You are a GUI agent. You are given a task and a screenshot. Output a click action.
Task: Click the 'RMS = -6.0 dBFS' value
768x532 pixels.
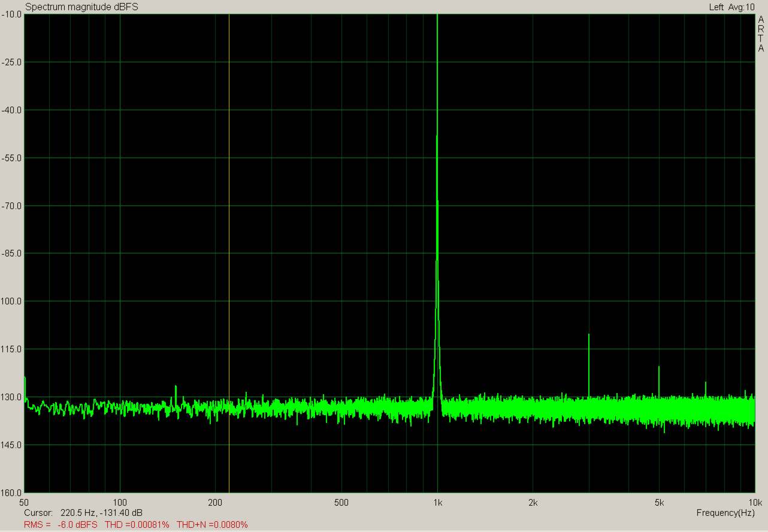[x=61, y=524]
